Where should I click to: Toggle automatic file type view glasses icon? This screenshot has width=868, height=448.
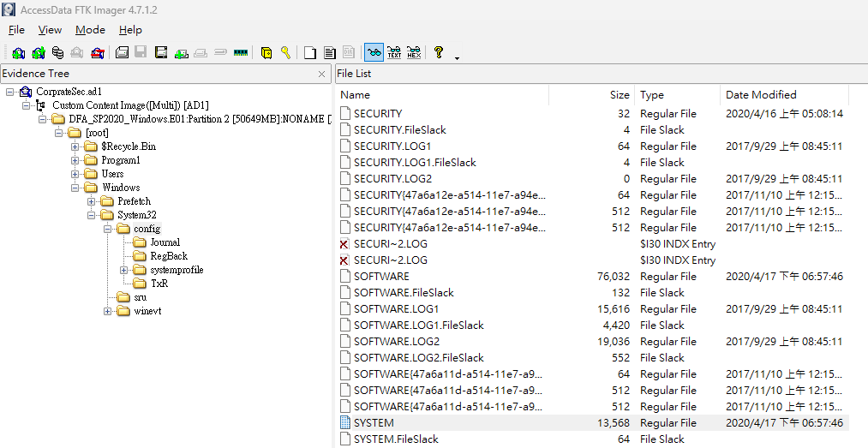[x=374, y=52]
